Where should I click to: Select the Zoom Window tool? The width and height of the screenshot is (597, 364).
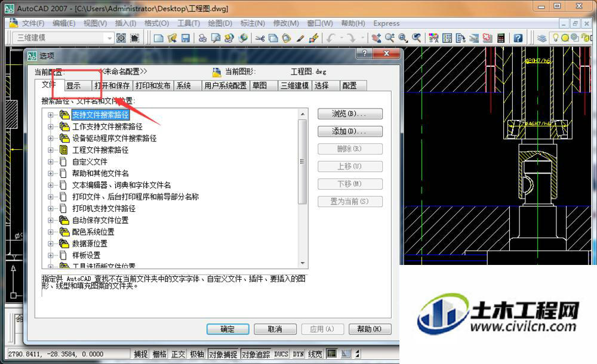tap(403, 38)
